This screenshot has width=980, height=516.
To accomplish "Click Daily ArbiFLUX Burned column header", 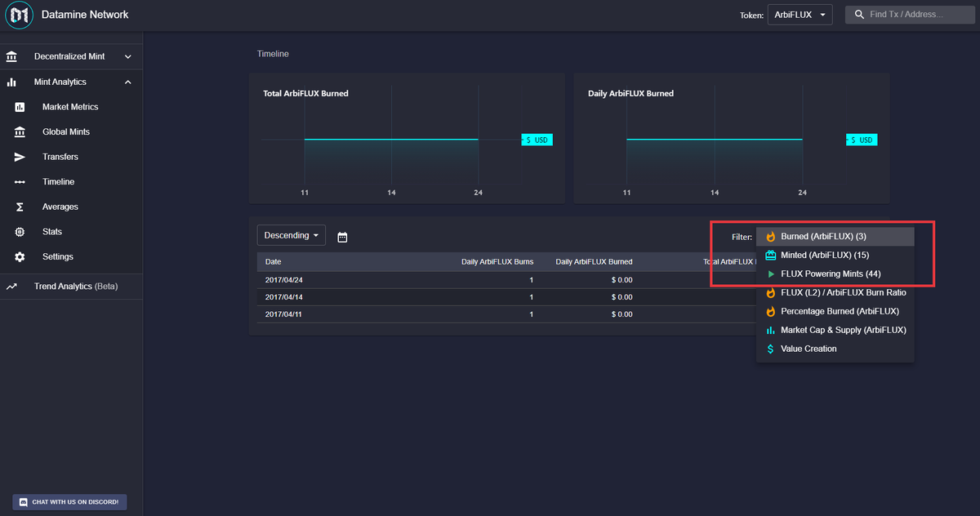I will 594,261.
